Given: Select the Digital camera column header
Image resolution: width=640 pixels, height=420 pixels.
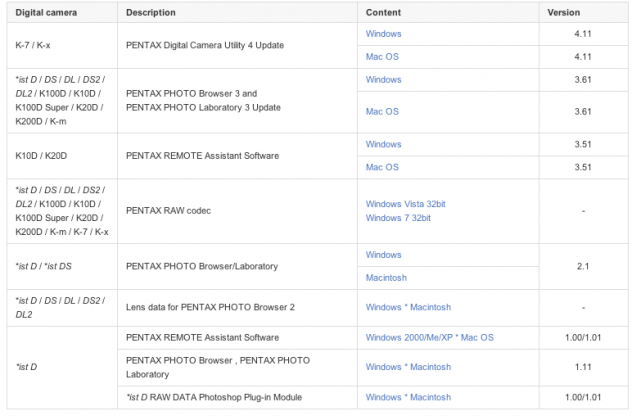Looking at the screenshot, I should (x=46, y=13).
